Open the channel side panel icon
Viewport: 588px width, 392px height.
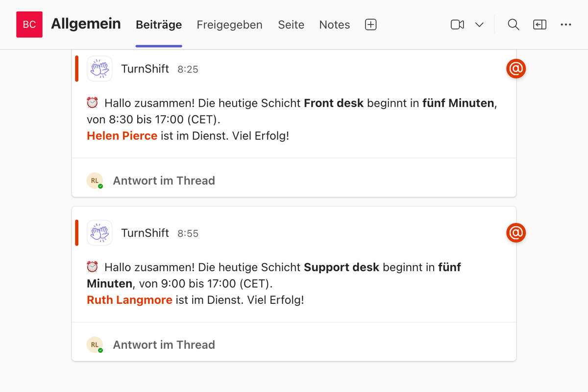coord(539,24)
